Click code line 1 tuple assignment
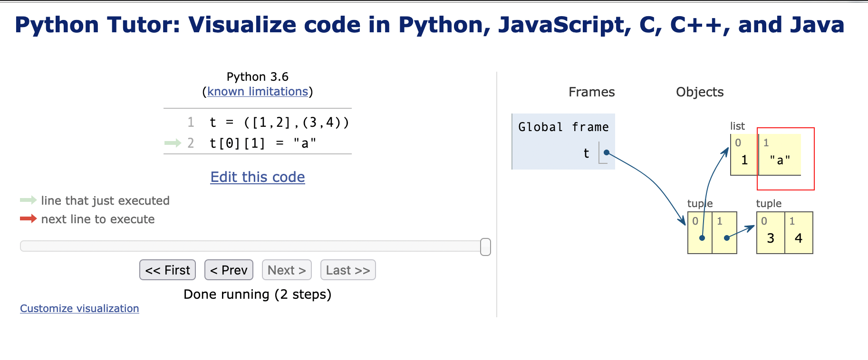Image resolution: width=868 pixels, height=360 pixels. pos(280,123)
